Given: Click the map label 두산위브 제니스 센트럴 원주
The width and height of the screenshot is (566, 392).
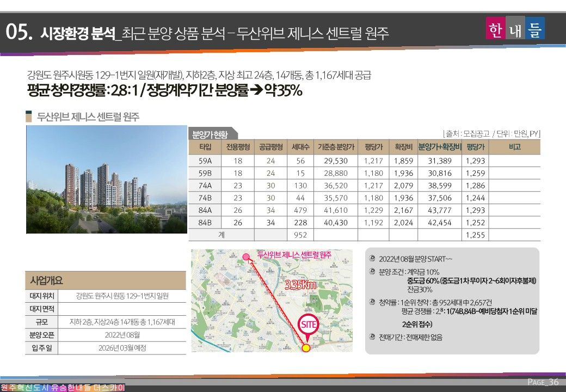Looking at the screenshot, I should (294, 255).
